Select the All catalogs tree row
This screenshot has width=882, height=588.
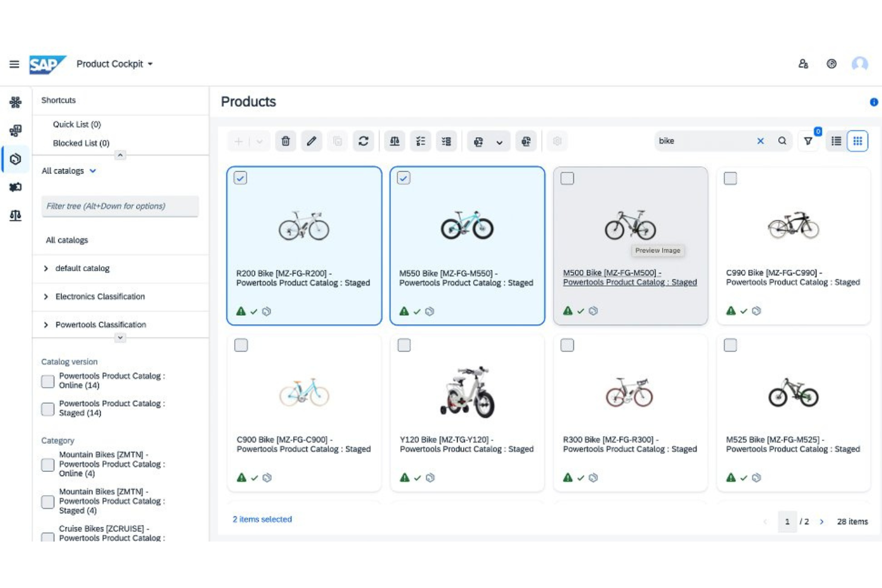click(x=120, y=240)
